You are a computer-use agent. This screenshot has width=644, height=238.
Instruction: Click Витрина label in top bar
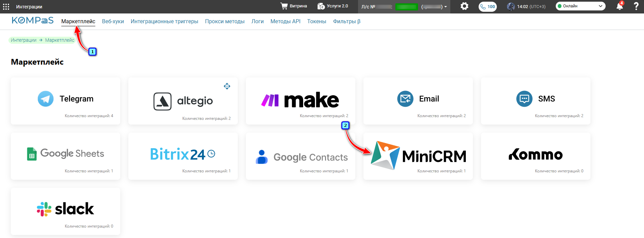pos(298,6)
